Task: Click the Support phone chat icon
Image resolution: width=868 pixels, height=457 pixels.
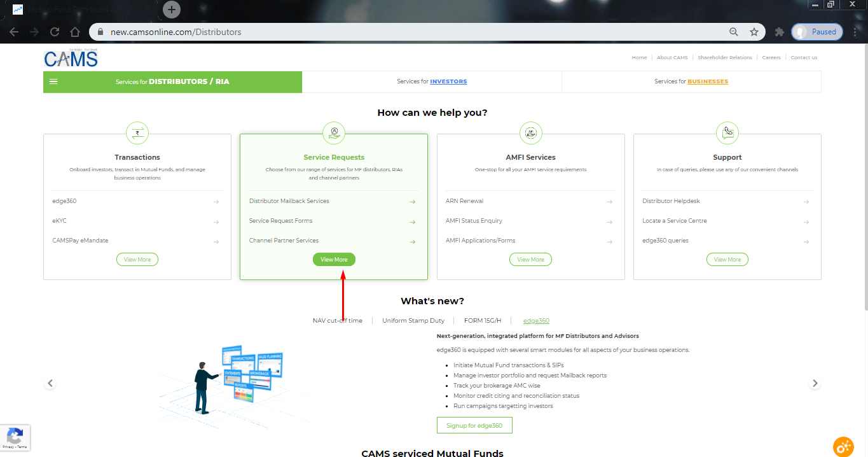Action: coord(727,133)
